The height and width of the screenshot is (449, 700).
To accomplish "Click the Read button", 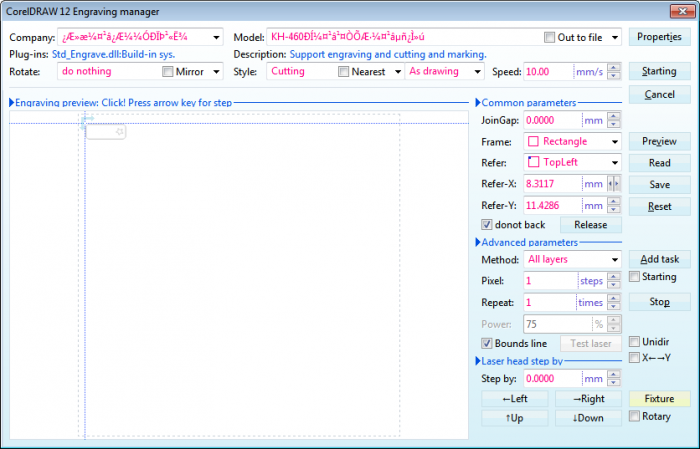I will [x=659, y=162].
